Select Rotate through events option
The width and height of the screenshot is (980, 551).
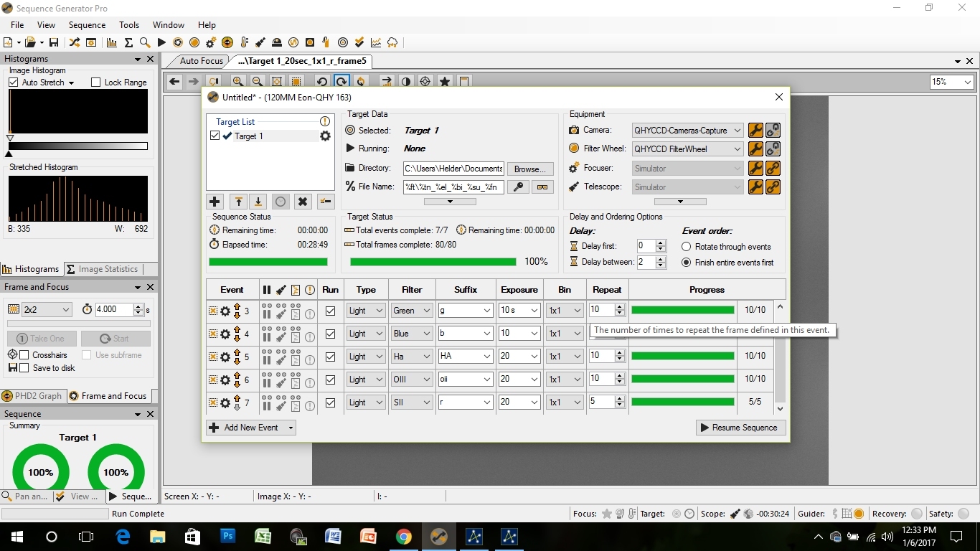687,247
